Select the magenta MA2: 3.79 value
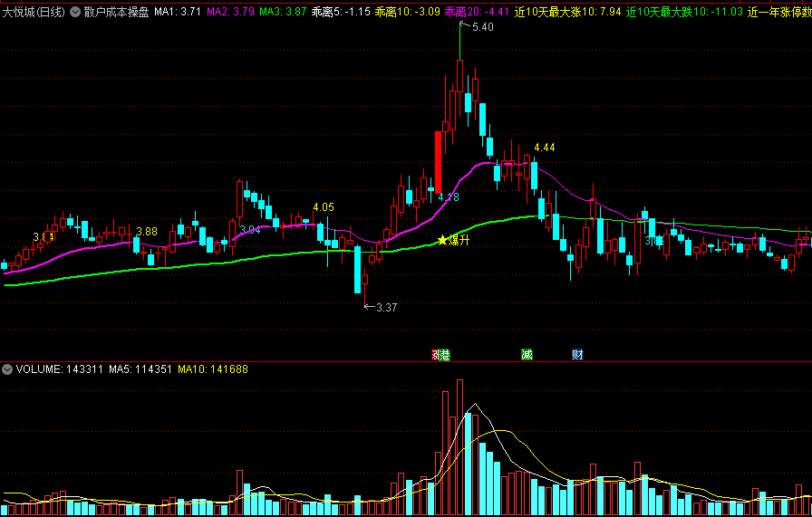The image size is (812, 517). point(230,12)
